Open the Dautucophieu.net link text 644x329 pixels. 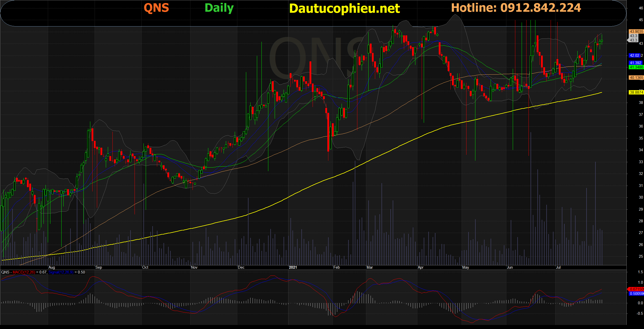point(344,8)
